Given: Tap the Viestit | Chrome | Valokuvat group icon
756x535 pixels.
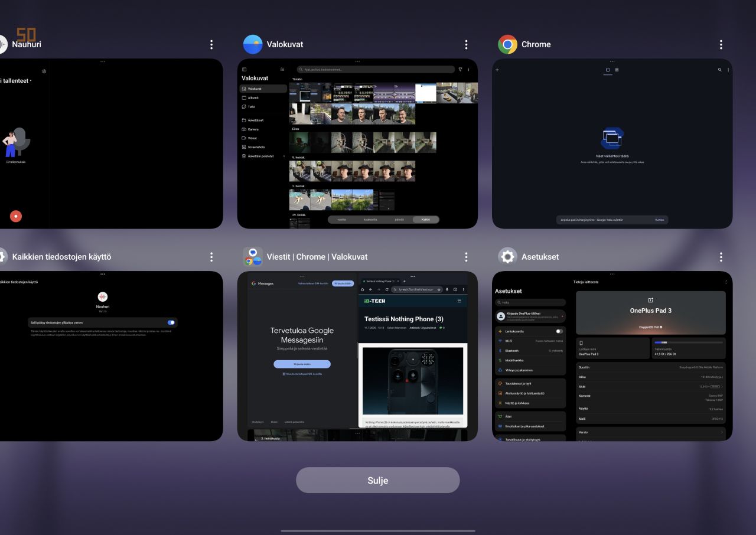Looking at the screenshot, I should click(253, 257).
